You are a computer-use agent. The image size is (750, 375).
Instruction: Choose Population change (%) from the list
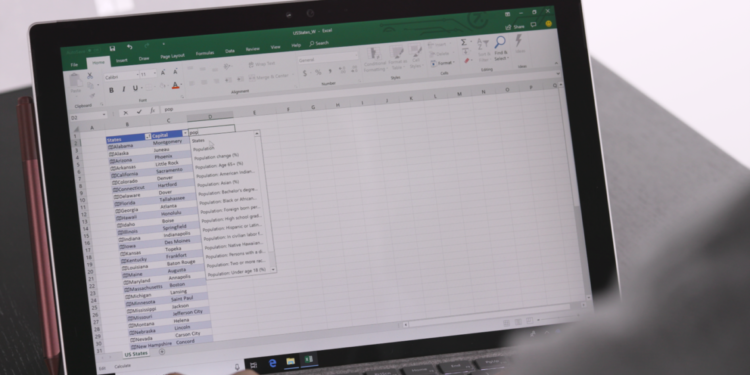pos(217,156)
